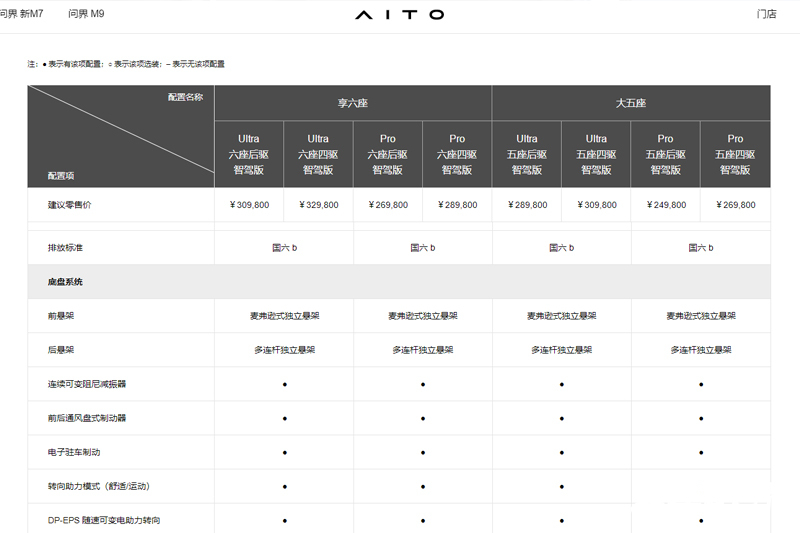Click the AITO logo
The image size is (800, 533).
[399, 15]
